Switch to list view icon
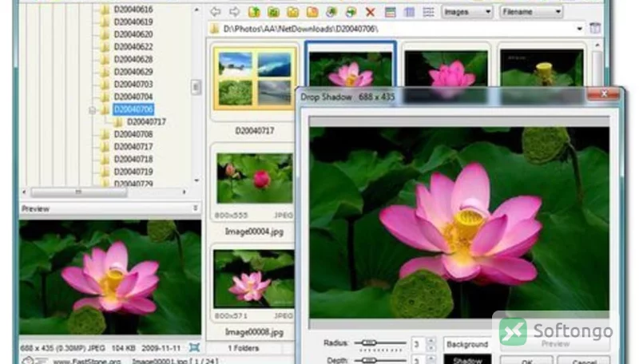The width and height of the screenshot is (639, 364). pos(428,12)
